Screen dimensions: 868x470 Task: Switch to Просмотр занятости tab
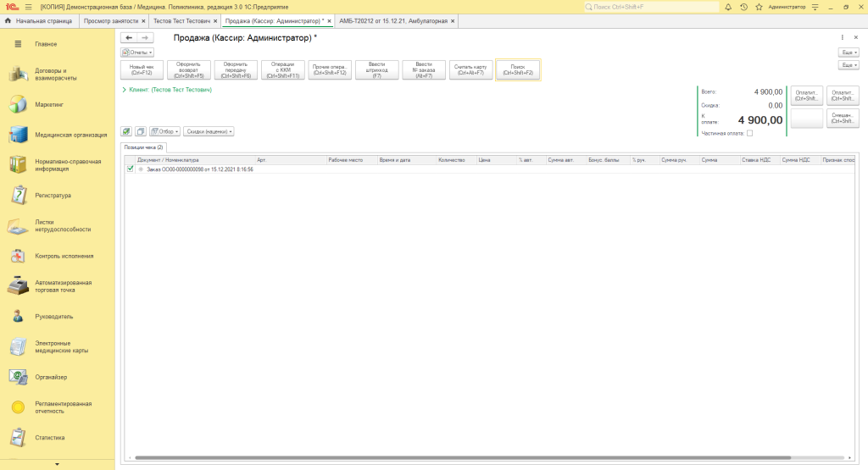click(x=111, y=20)
